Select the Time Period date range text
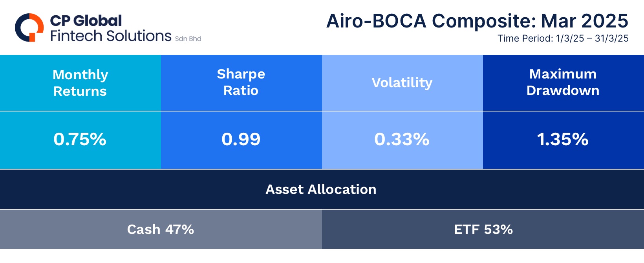644x263 pixels. [x=563, y=38]
